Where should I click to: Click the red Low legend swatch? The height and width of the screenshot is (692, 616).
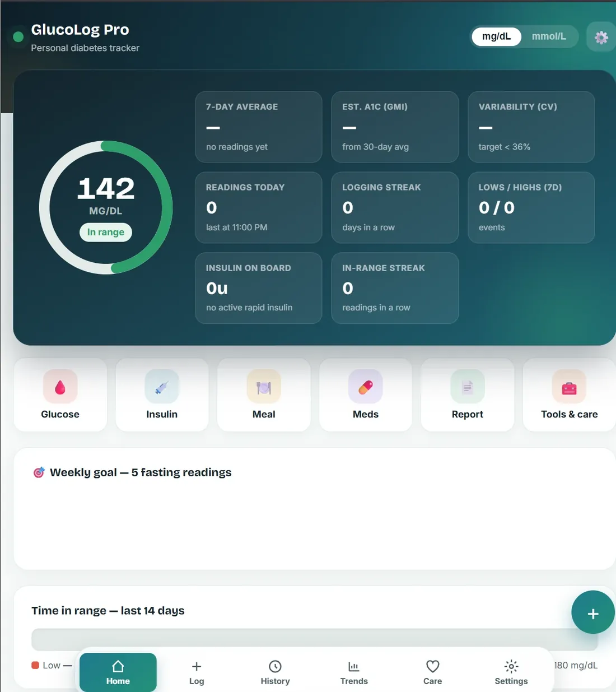coord(35,665)
